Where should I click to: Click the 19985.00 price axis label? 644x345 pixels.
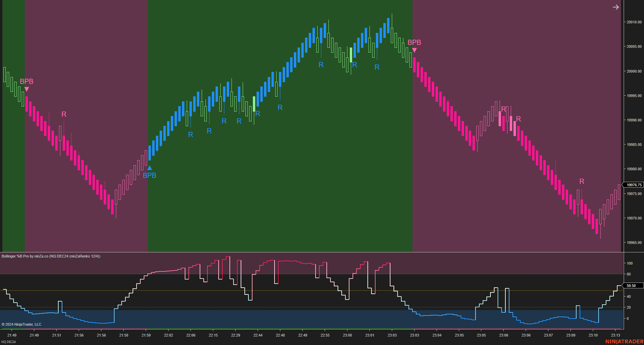[634, 145]
